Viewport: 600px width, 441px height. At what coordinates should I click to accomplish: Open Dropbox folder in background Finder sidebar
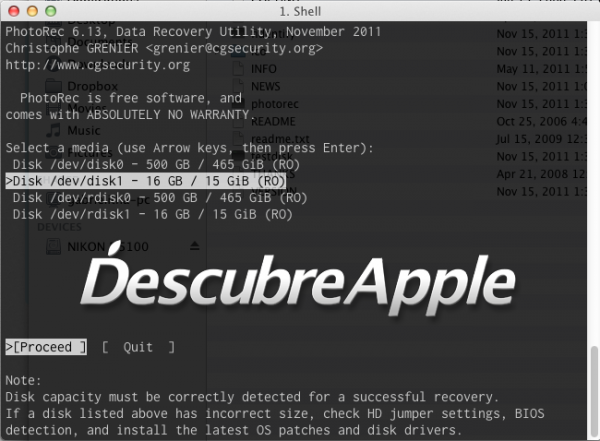[x=92, y=86]
